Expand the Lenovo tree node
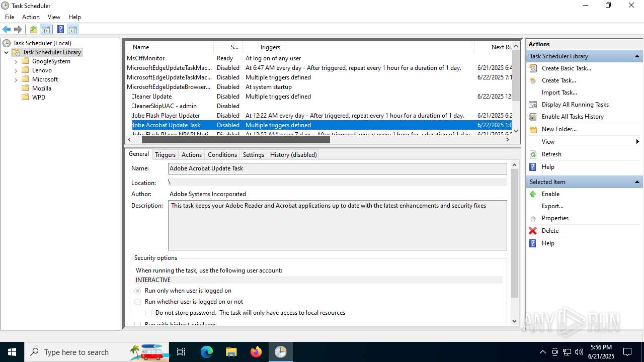Viewport: 644px width, 362px height. [16, 70]
